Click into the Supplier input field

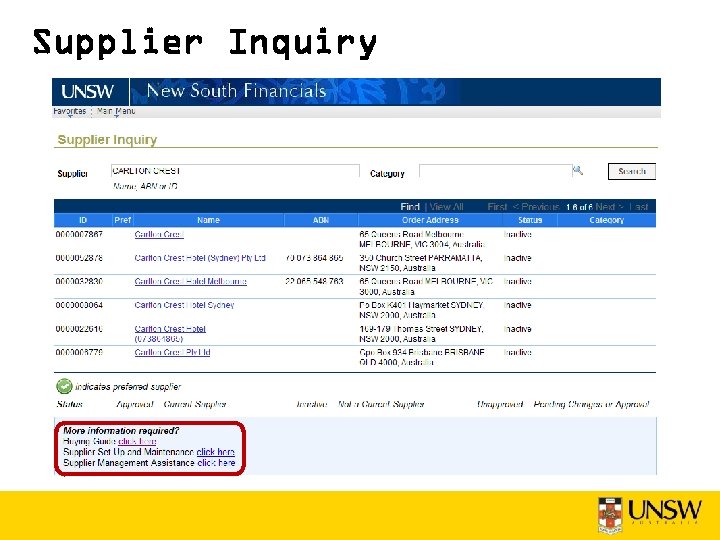(x=235, y=171)
